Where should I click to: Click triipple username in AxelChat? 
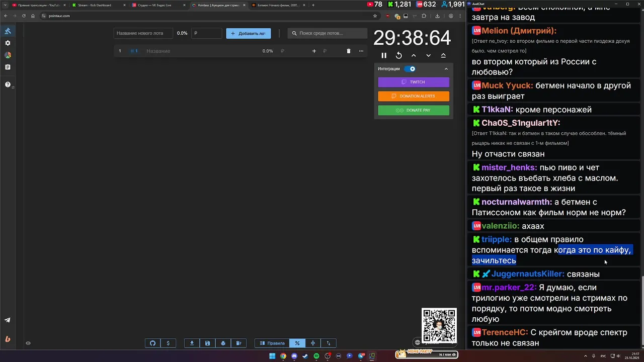[497, 239]
